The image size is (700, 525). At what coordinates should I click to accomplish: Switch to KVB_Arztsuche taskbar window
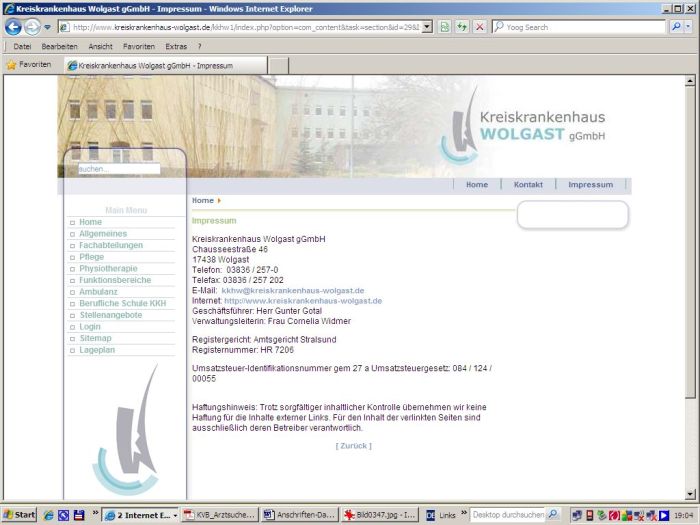(x=220, y=515)
